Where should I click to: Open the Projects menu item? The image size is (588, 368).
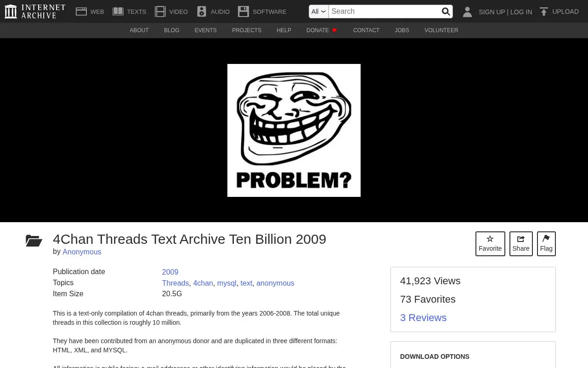pos(247,30)
